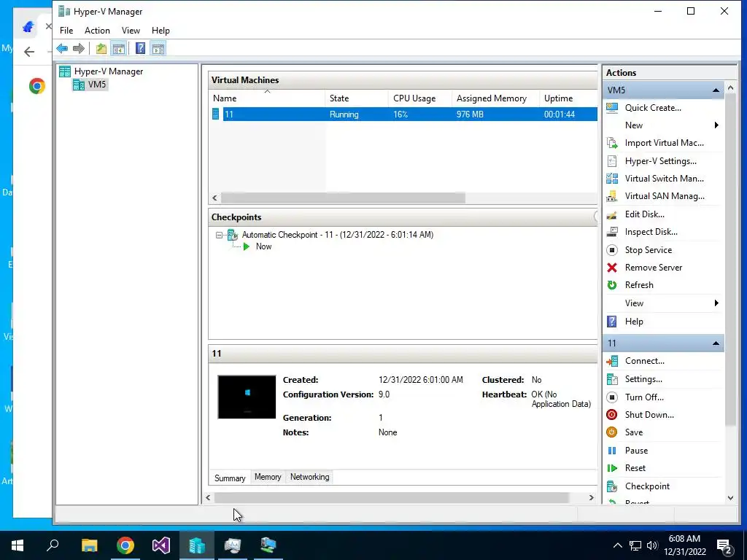Click the Forward arrow toolbar icon

pyautogui.click(x=79, y=48)
